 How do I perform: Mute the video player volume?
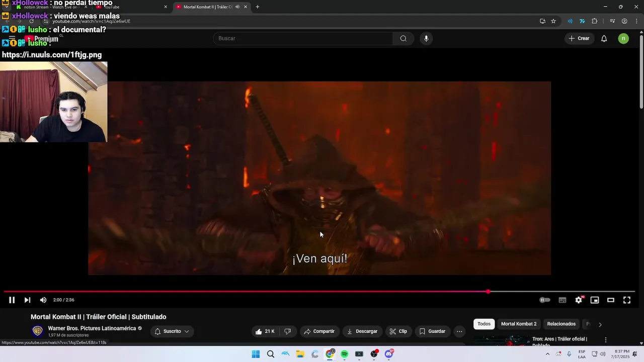coord(43,300)
